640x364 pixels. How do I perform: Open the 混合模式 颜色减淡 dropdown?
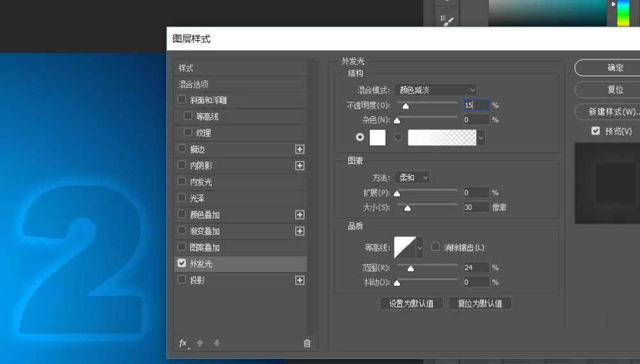click(435, 90)
